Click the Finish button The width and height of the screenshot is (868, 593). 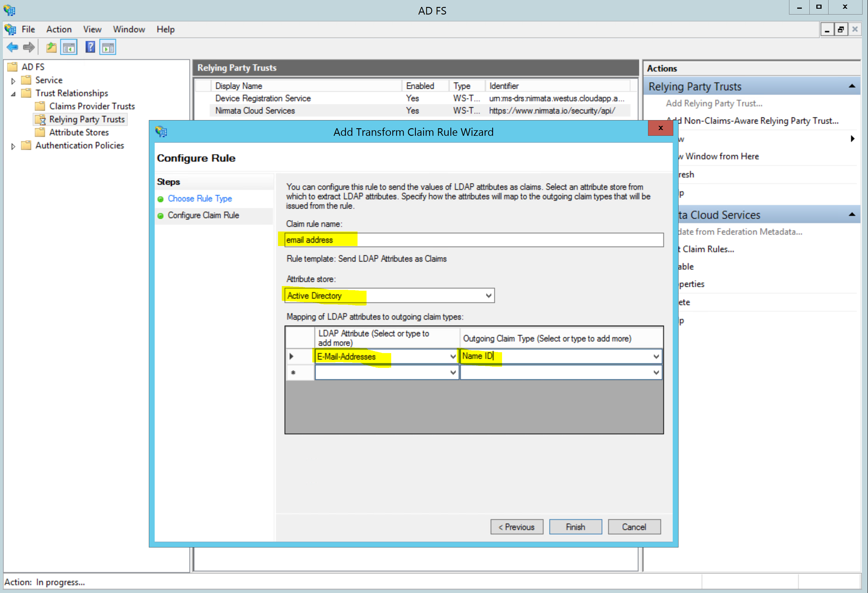575,527
